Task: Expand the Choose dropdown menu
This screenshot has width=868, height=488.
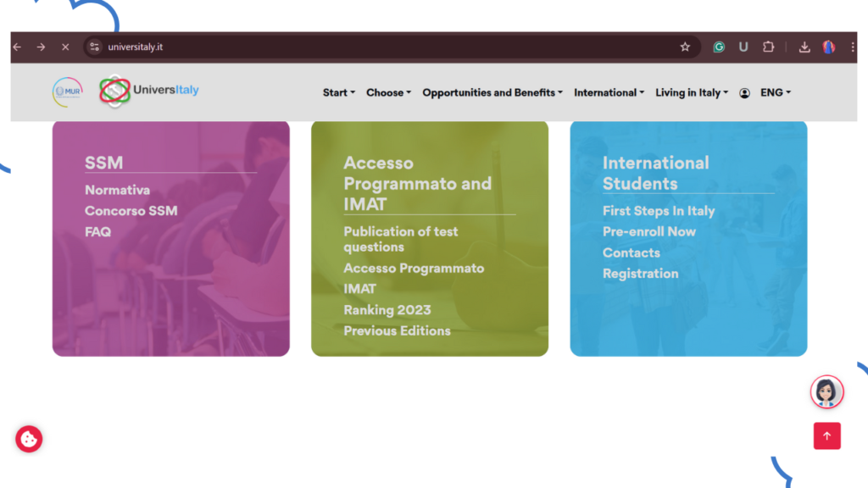Action: [388, 93]
